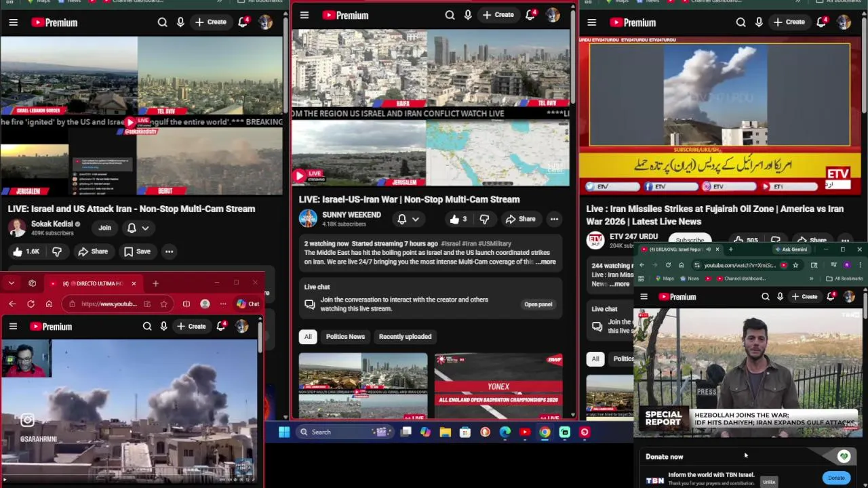Select the Politics News filter chip
This screenshot has width=868, height=488.
coord(345,336)
